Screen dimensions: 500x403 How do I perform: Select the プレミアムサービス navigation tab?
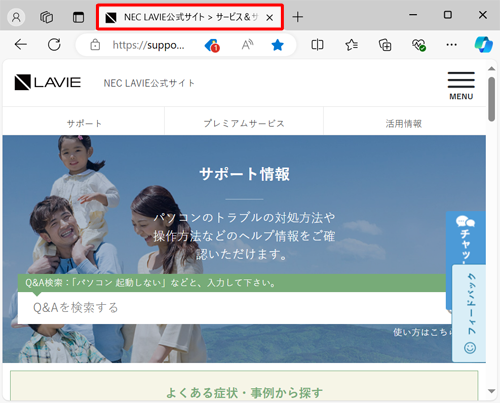[244, 123]
